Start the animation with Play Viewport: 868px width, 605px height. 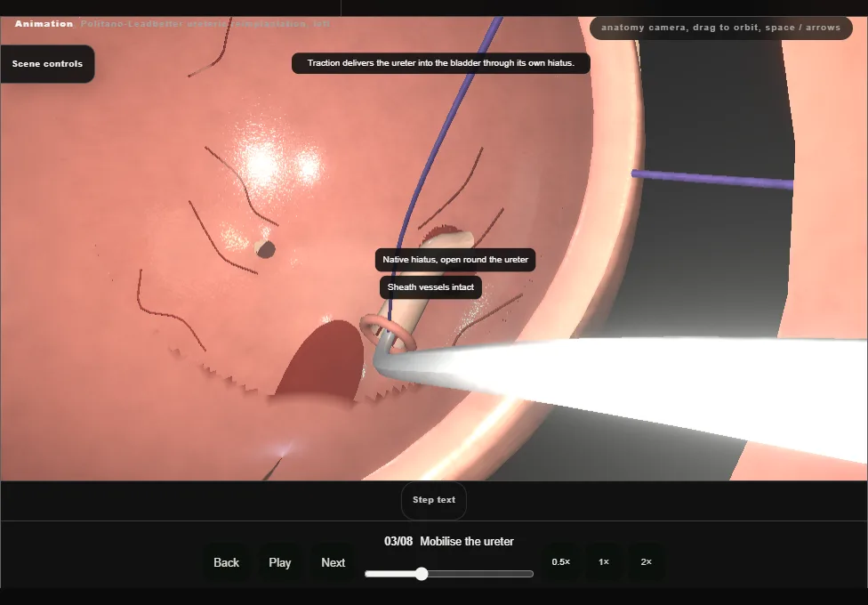click(280, 562)
